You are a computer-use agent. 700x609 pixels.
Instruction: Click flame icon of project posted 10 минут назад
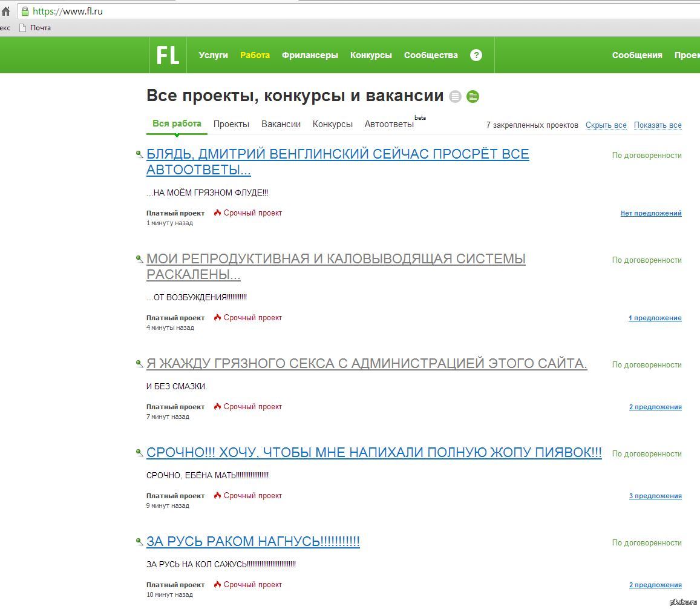coord(217,584)
